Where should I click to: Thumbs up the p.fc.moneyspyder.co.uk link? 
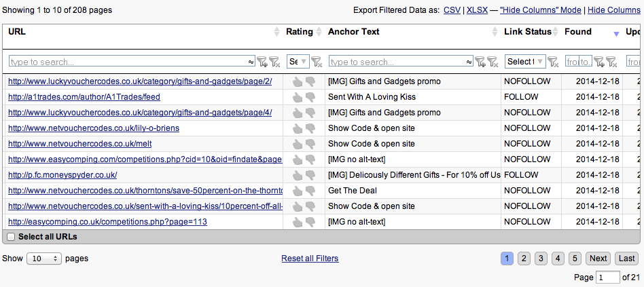click(x=297, y=175)
